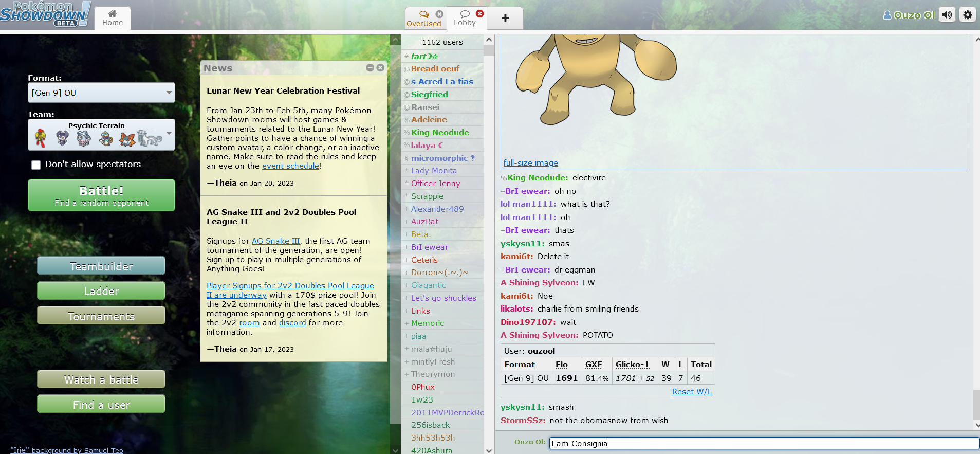Open the 2v2 room link
This screenshot has height=454, width=980.
[x=249, y=323]
